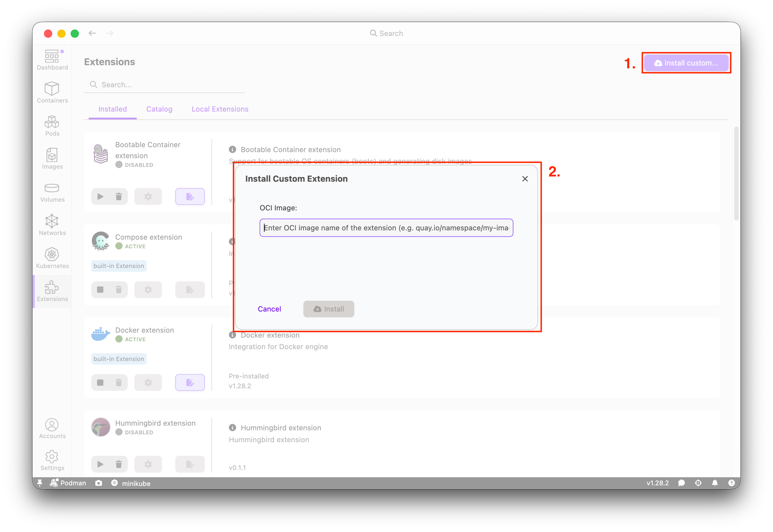Open the feedback chat bubble icon
The image size is (773, 532).
point(681,483)
